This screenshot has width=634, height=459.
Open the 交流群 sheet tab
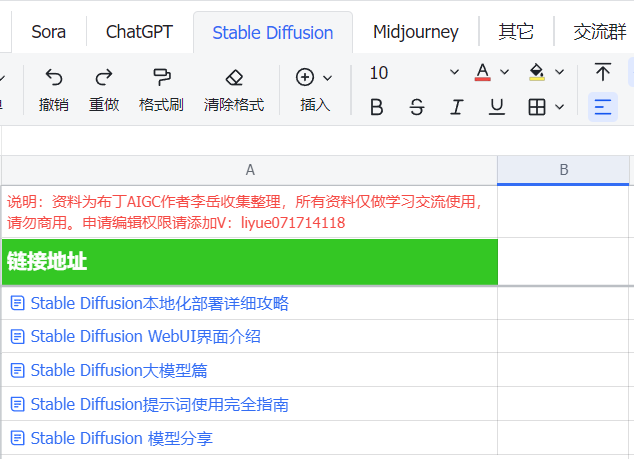pyautogui.click(x=600, y=32)
